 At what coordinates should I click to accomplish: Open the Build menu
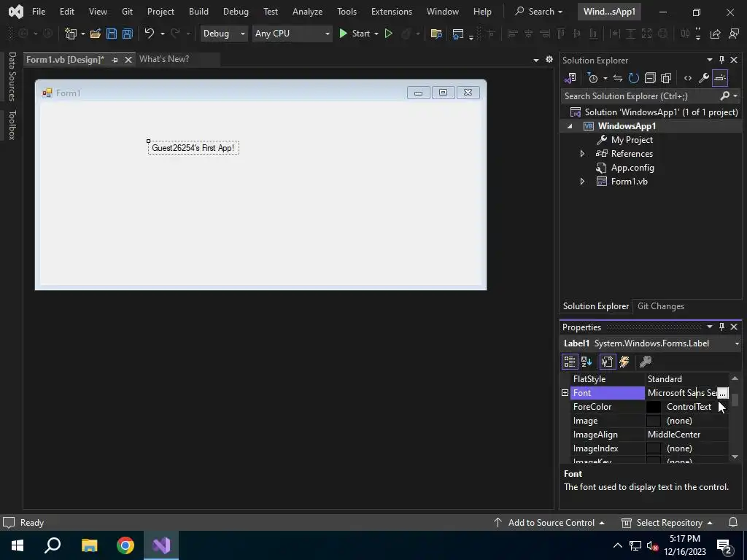tap(198, 12)
